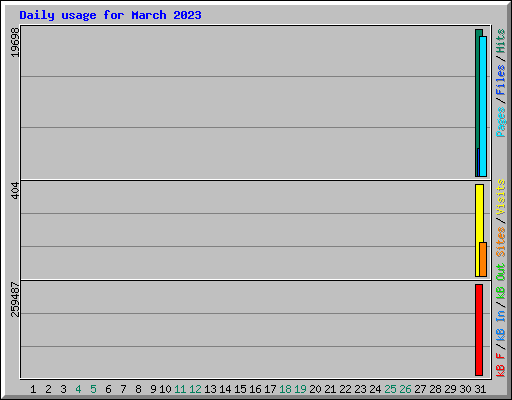The width and height of the screenshot is (512, 400).
Task: Click the 'Visits' legend label
Action: [x=501, y=197]
